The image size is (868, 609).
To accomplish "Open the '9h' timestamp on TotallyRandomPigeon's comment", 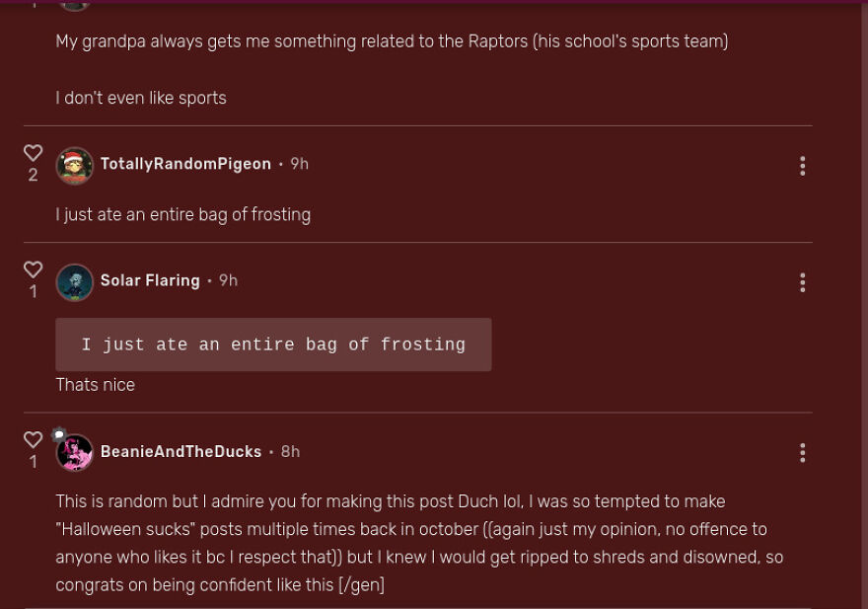I will coord(299,164).
